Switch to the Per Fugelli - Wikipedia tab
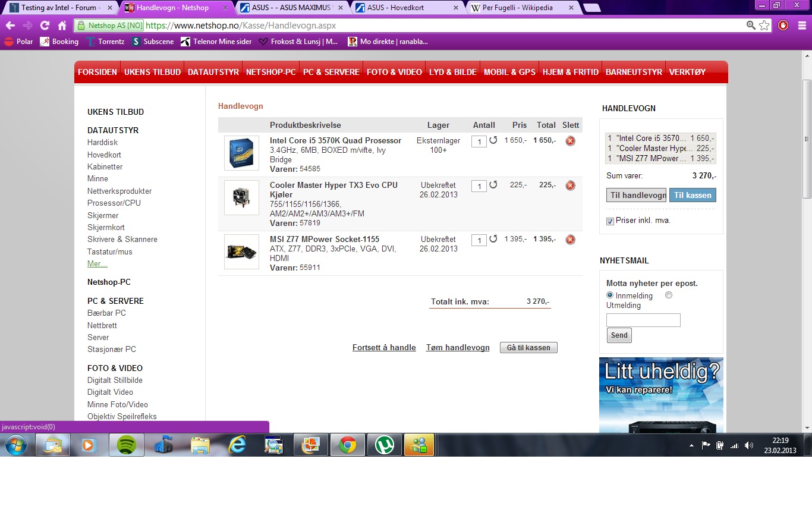This screenshot has height=525, width=812. [x=523, y=8]
